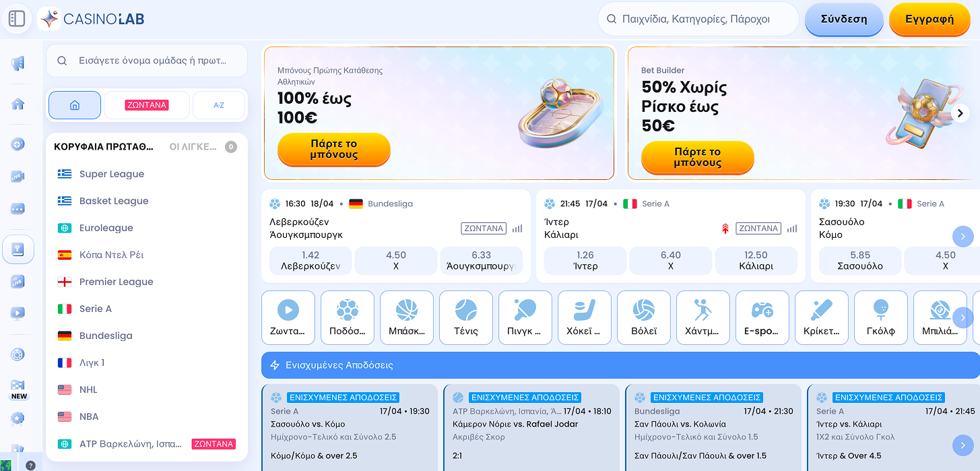Open the tennis sport category
The width and height of the screenshot is (980, 471).
[466, 317]
